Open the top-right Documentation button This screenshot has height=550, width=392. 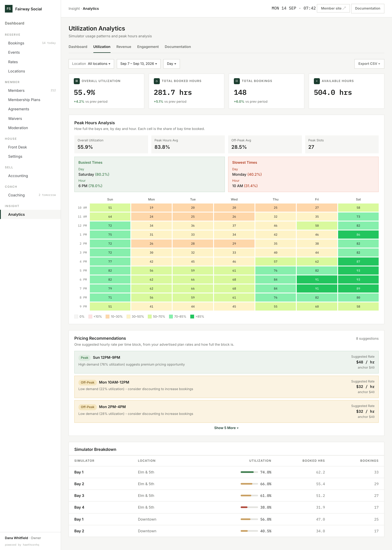coord(367,8)
